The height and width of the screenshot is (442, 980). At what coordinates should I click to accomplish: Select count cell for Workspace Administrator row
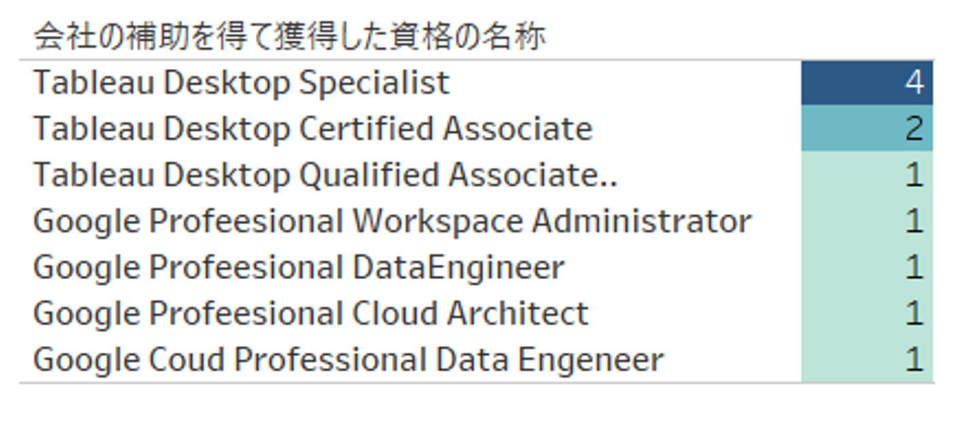click(866, 221)
